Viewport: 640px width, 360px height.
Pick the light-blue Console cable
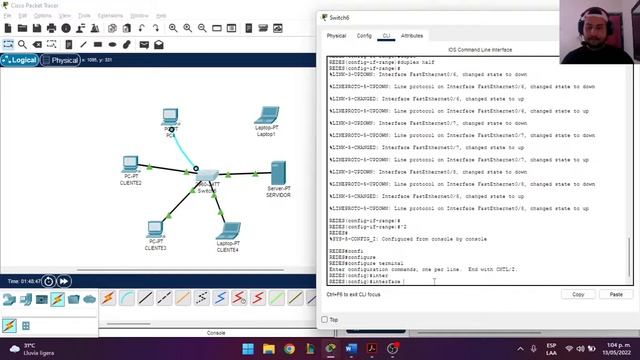tap(127, 298)
